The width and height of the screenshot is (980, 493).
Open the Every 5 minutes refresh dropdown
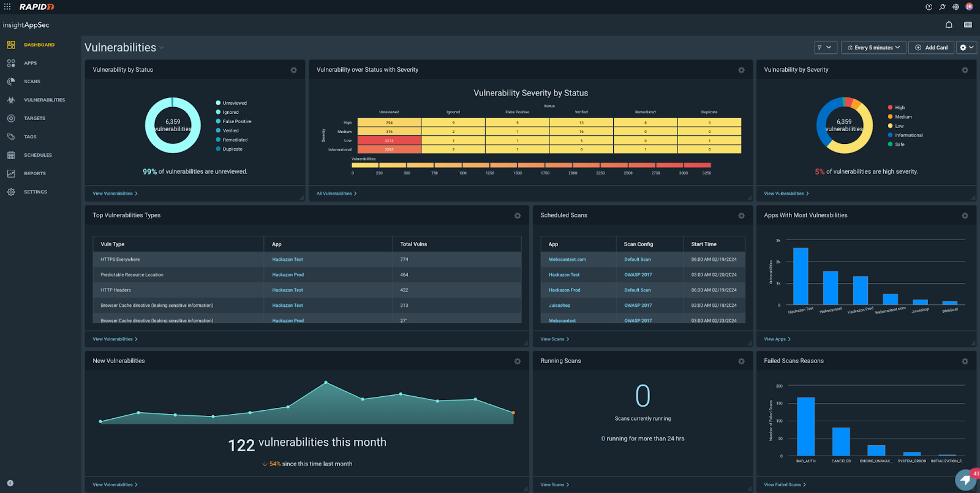click(873, 48)
